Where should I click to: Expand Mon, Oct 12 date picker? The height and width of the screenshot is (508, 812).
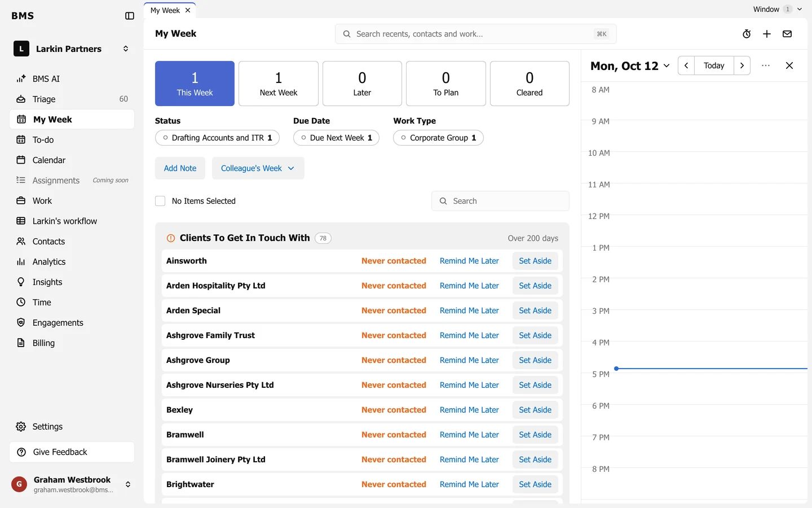pos(630,66)
